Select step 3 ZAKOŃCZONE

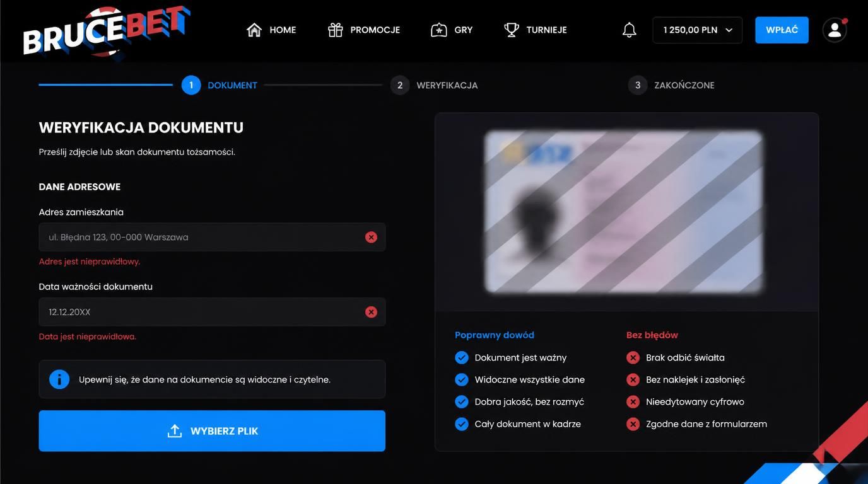click(671, 85)
